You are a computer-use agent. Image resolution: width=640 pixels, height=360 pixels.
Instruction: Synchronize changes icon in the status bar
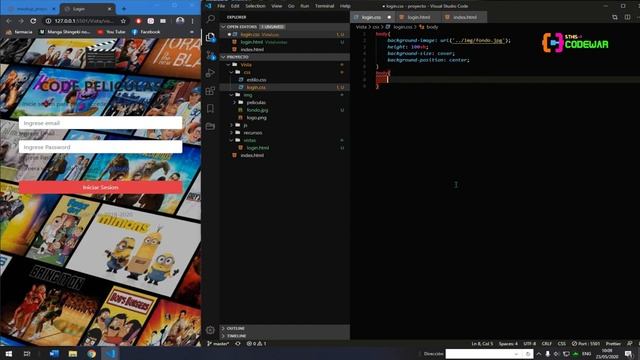click(x=238, y=344)
